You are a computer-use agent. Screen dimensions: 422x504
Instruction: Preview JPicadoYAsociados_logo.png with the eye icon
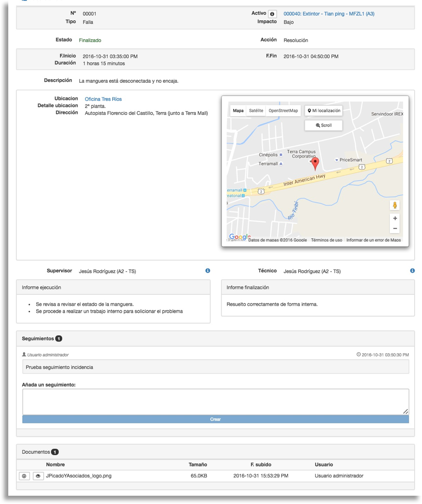pyautogui.click(x=38, y=476)
